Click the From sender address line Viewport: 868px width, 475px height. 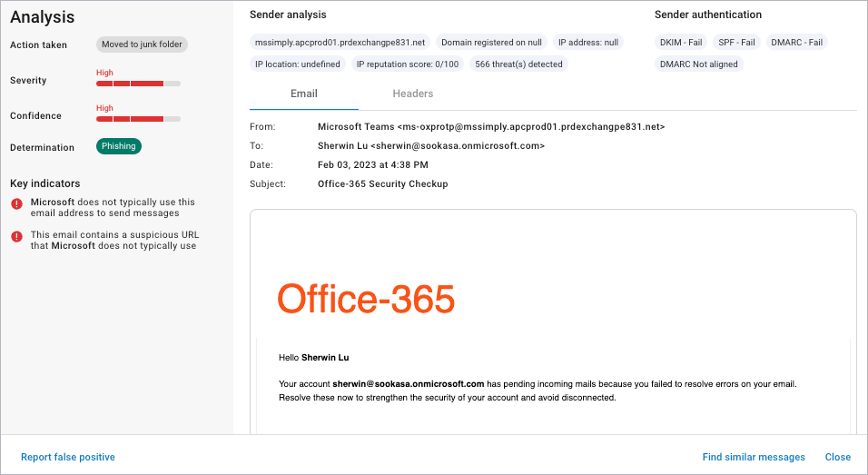click(x=491, y=127)
